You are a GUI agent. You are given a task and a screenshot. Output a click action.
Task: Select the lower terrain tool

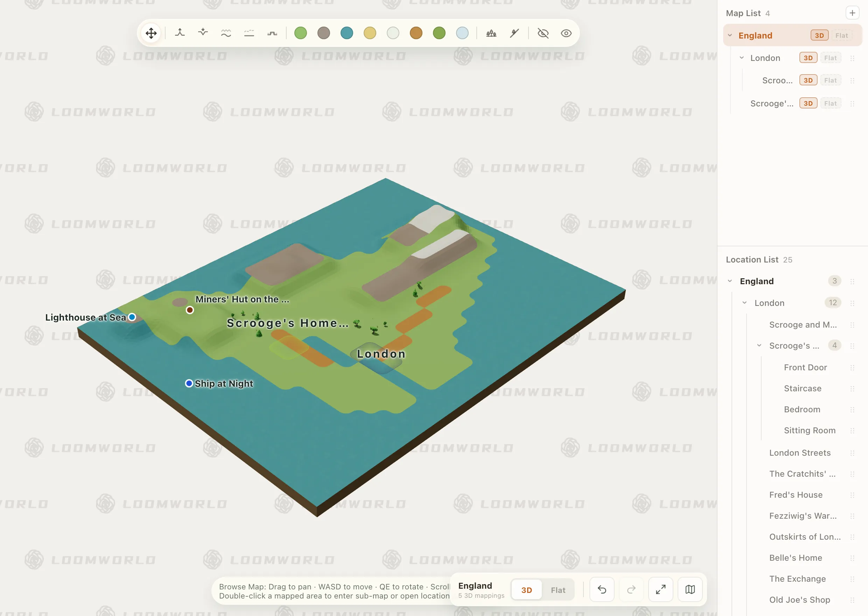click(203, 33)
